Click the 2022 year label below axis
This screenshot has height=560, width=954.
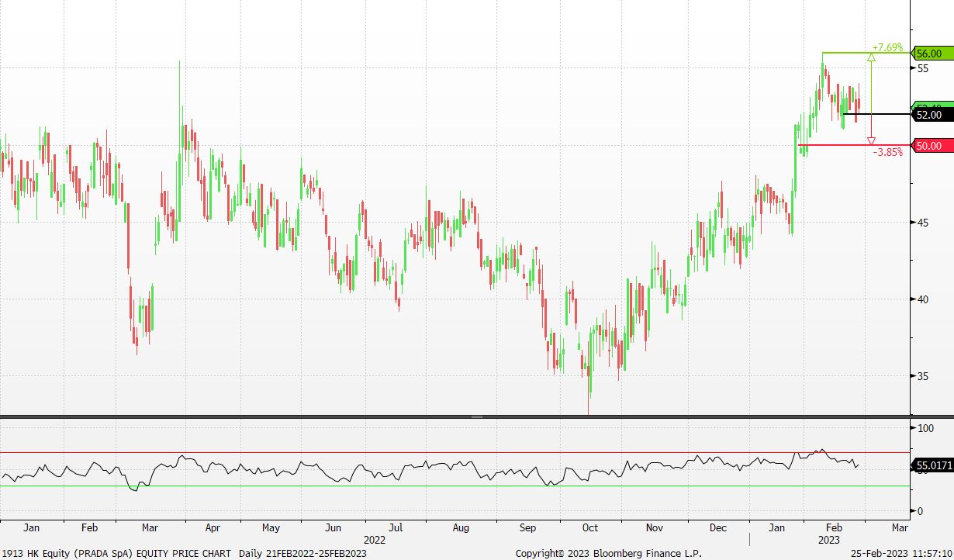coord(375,539)
